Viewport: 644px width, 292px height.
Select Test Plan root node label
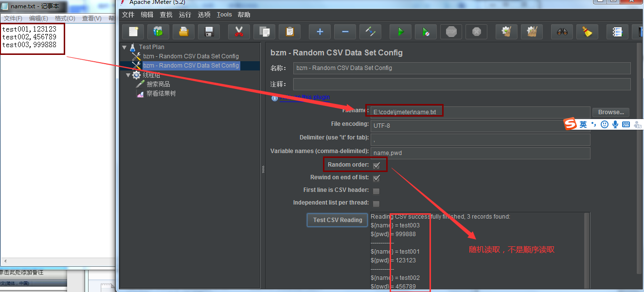[x=152, y=47]
